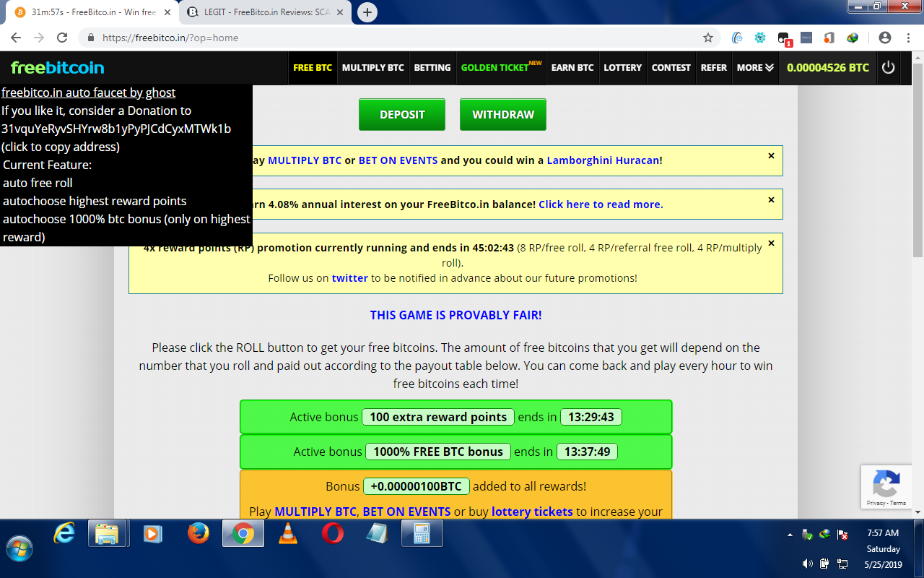Open the speedometer extension icon

(x=737, y=38)
